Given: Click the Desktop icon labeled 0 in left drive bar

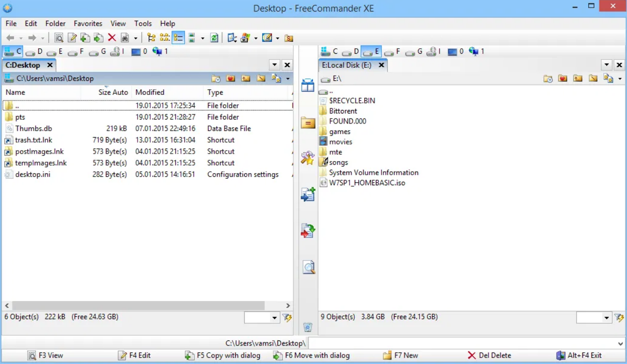Looking at the screenshot, I should 139,51.
